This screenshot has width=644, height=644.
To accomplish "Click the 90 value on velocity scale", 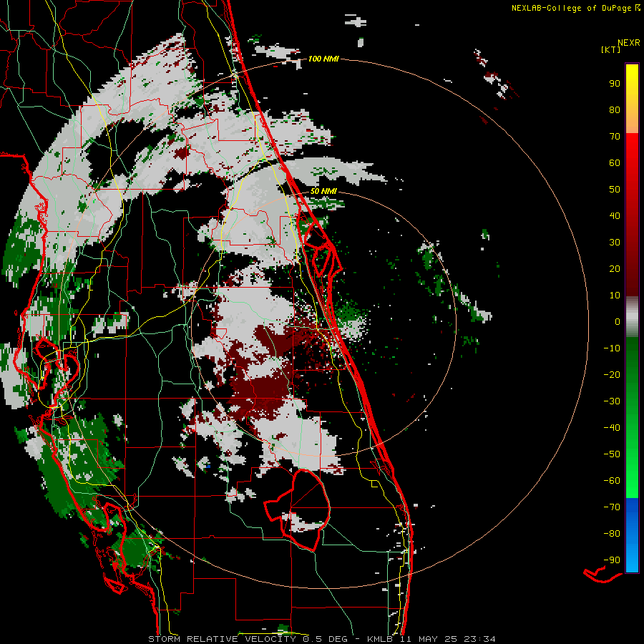I will click(615, 84).
